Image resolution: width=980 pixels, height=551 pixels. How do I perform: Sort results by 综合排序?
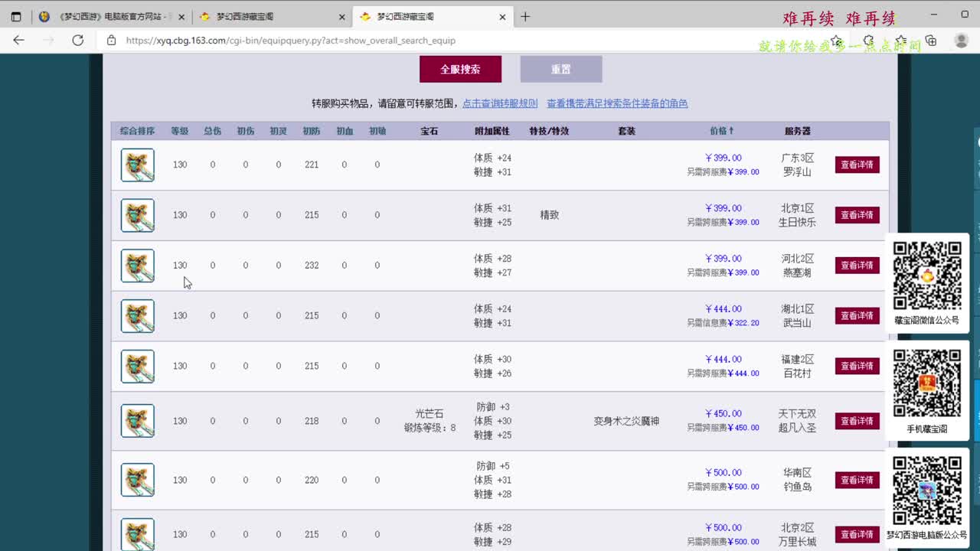pos(137,131)
